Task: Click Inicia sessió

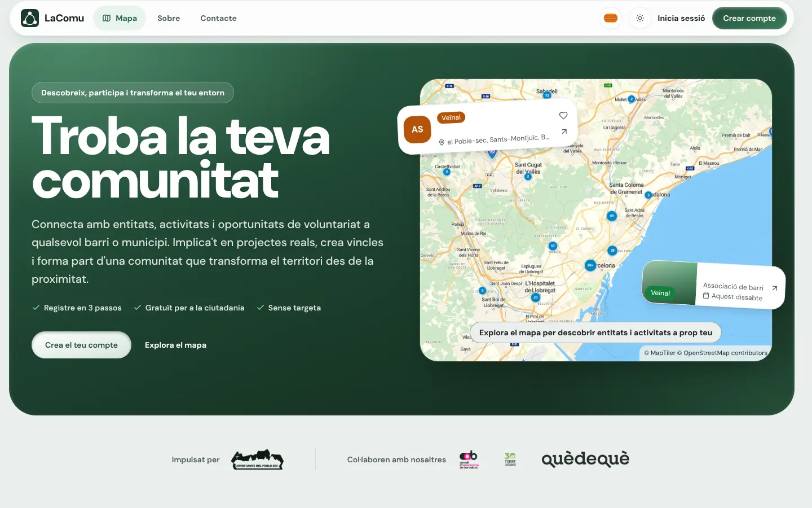Action: [681, 18]
